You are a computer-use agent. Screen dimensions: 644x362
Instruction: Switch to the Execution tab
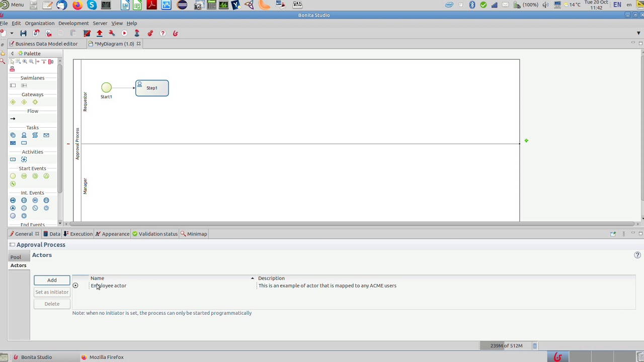click(x=78, y=234)
